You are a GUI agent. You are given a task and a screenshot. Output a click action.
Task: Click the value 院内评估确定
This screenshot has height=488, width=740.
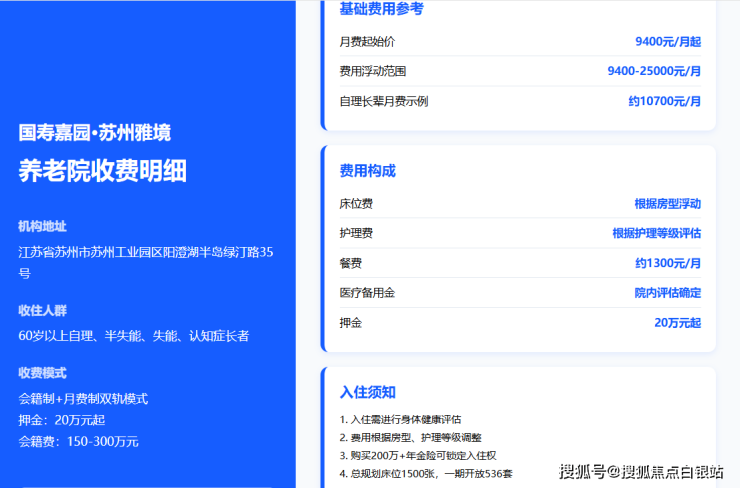coord(668,293)
